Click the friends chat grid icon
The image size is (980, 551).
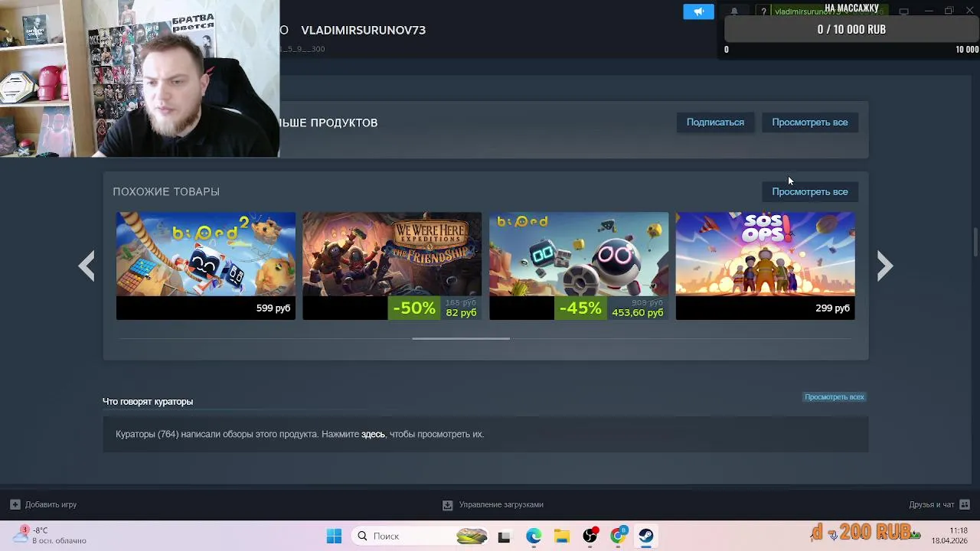click(x=965, y=504)
